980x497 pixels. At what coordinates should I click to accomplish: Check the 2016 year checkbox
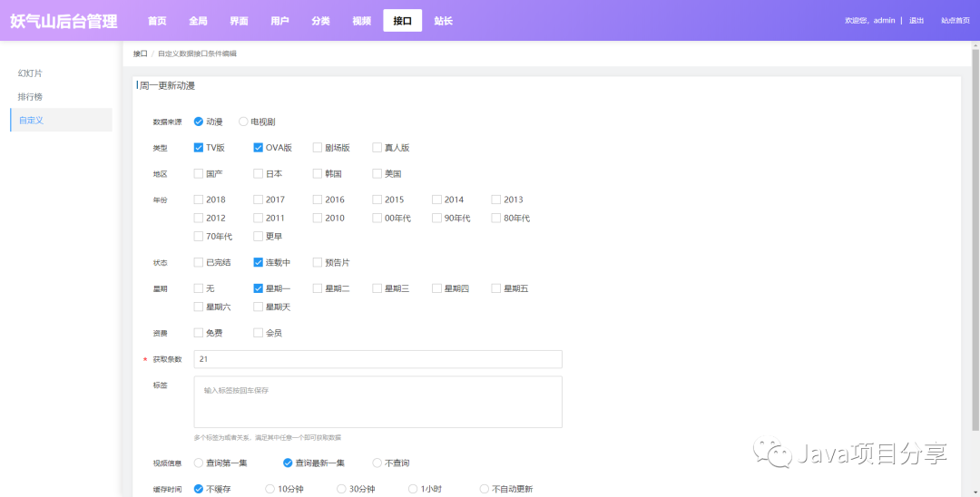(318, 200)
